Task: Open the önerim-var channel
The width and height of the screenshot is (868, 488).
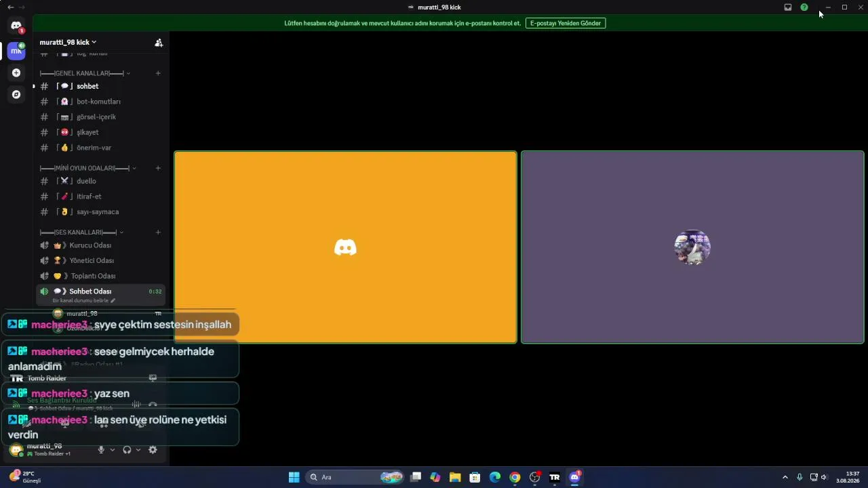Action: [x=100, y=147]
